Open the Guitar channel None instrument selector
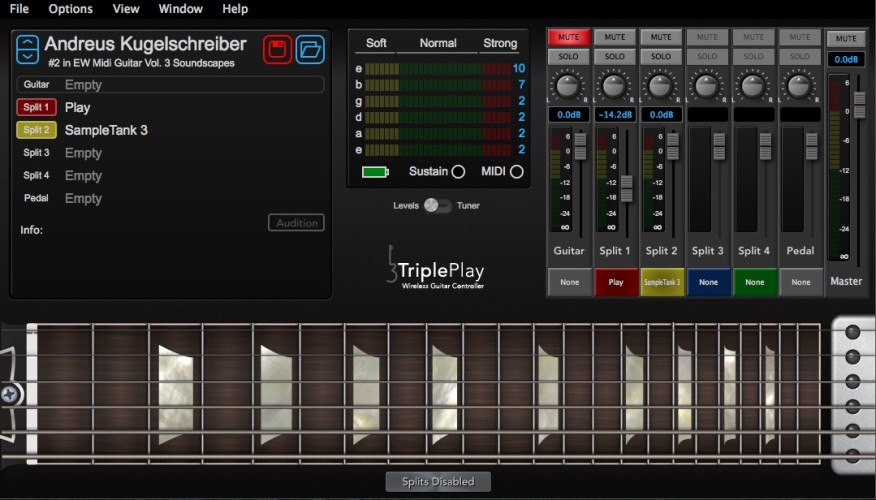This screenshot has height=500, width=876. [x=569, y=282]
